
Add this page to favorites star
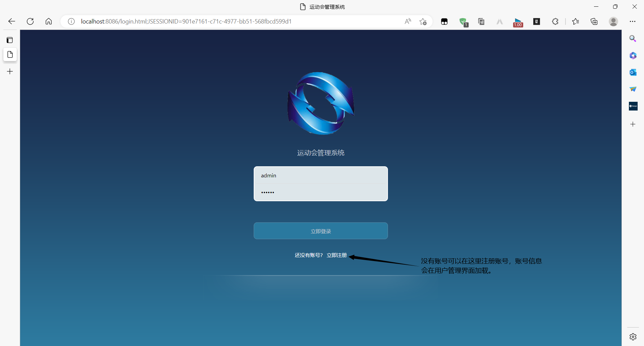tap(423, 21)
